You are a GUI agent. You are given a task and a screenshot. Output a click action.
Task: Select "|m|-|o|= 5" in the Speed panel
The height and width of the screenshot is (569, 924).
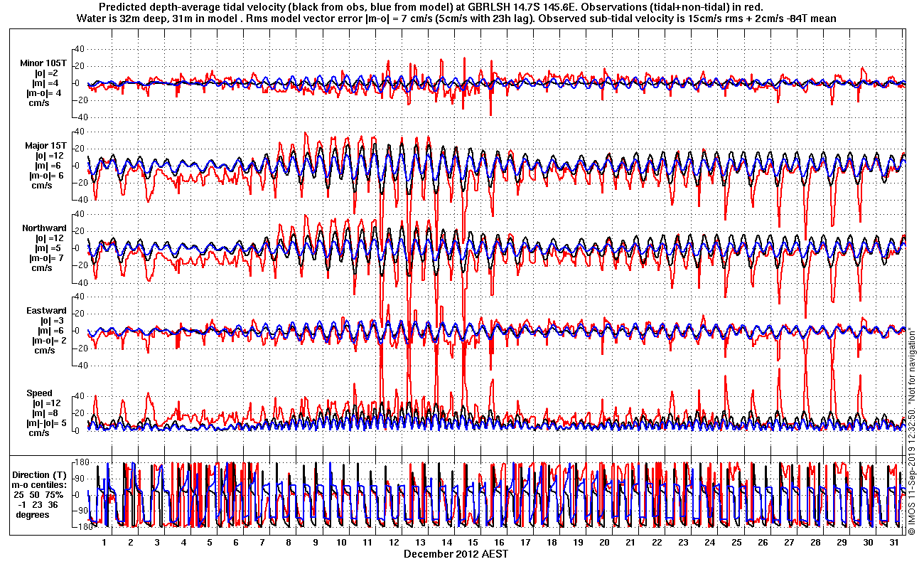47,423
